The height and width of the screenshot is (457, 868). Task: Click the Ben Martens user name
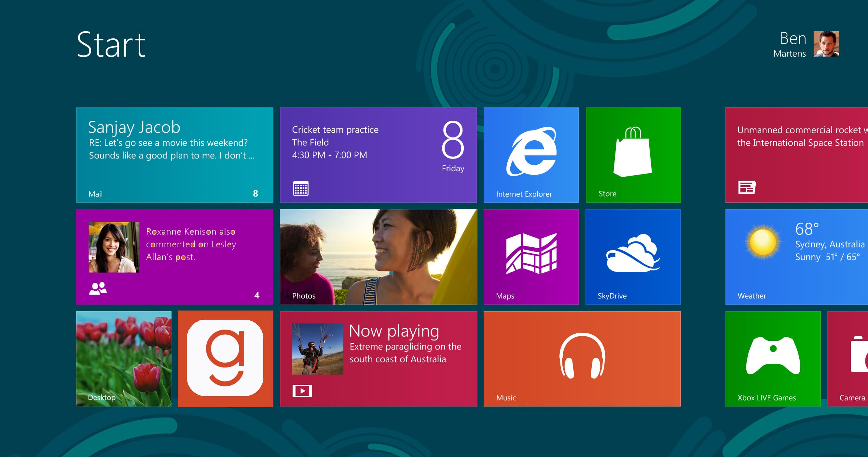pyautogui.click(x=790, y=45)
